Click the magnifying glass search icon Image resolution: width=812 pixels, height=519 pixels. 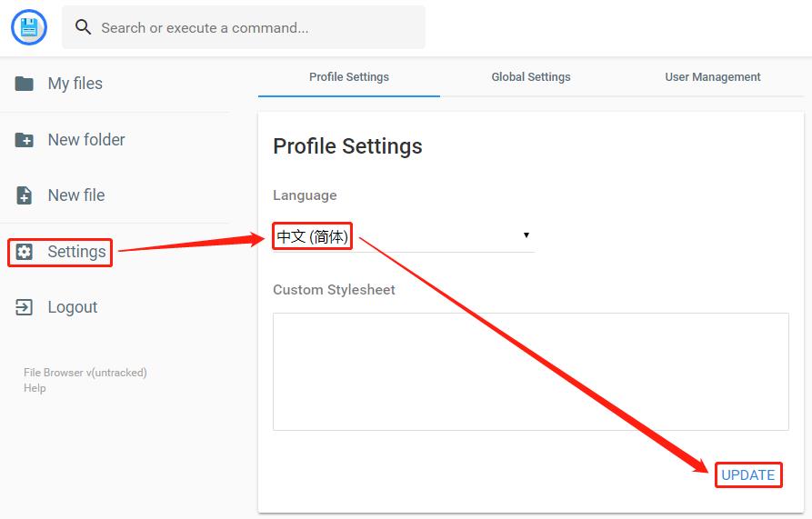(83, 27)
